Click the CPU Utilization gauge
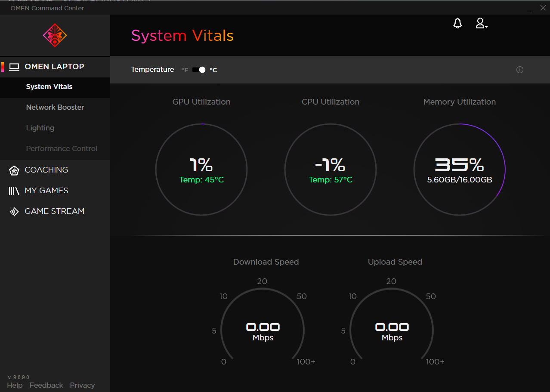This screenshot has height=392, width=550. pyautogui.click(x=331, y=170)
